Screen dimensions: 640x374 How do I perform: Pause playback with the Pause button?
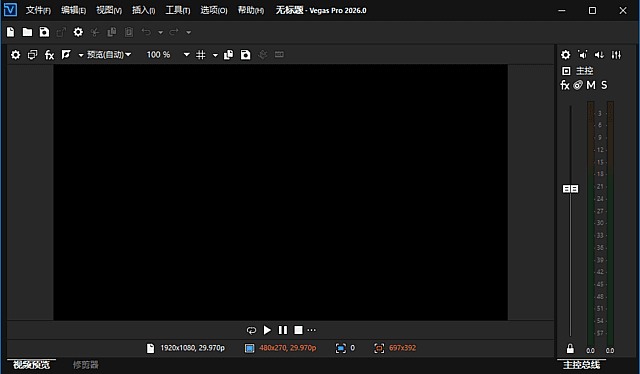click(x=283, y=330)
